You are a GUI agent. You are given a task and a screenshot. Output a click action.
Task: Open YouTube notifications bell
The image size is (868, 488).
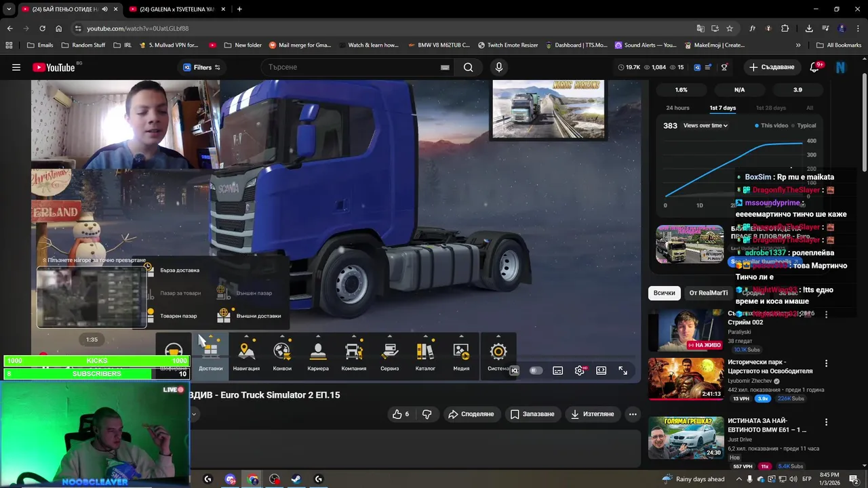coord(815,67)
